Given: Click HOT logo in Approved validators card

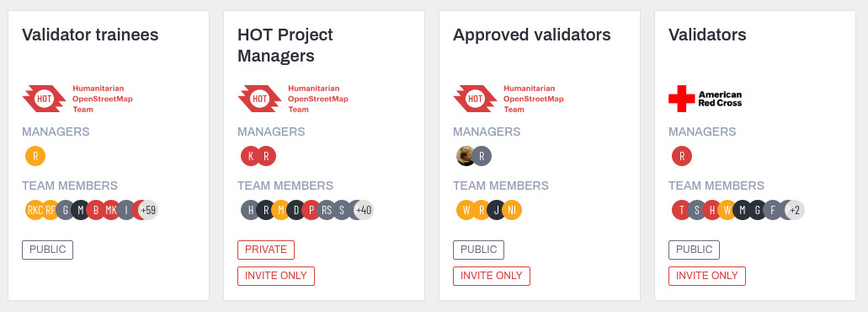Looking at the screenshot, I should pyautogui.click(x=509, y=99).
